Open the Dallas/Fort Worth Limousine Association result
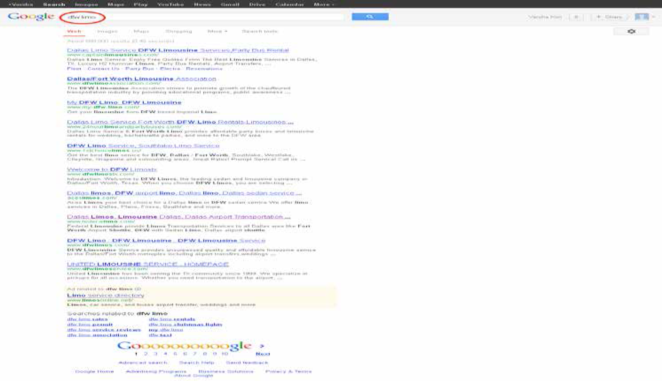 pyautogui.click(x=141, y=79)
